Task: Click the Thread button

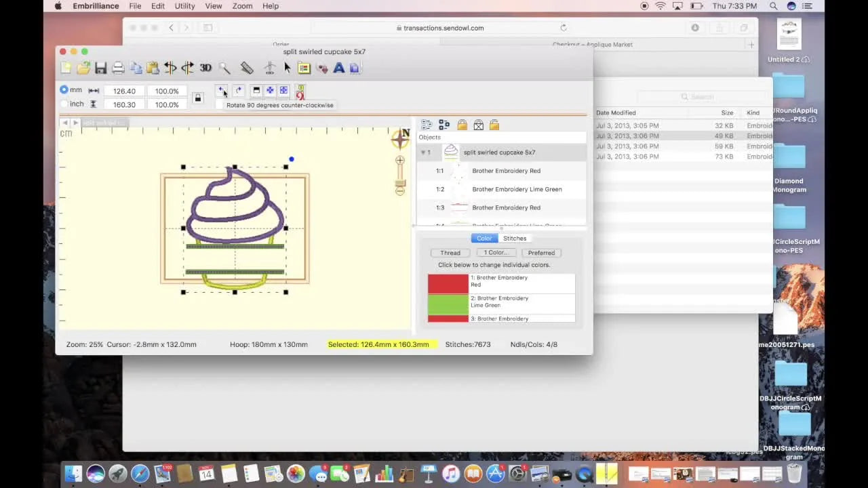Action: (x=450, y=253)
